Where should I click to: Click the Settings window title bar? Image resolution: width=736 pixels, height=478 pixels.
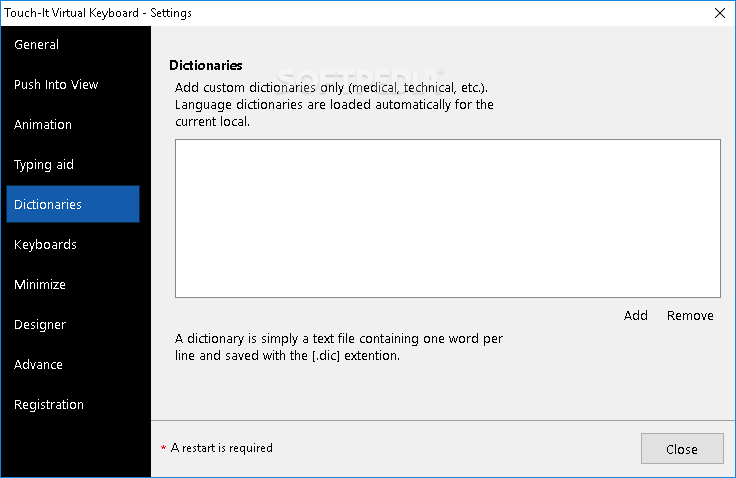357,13
